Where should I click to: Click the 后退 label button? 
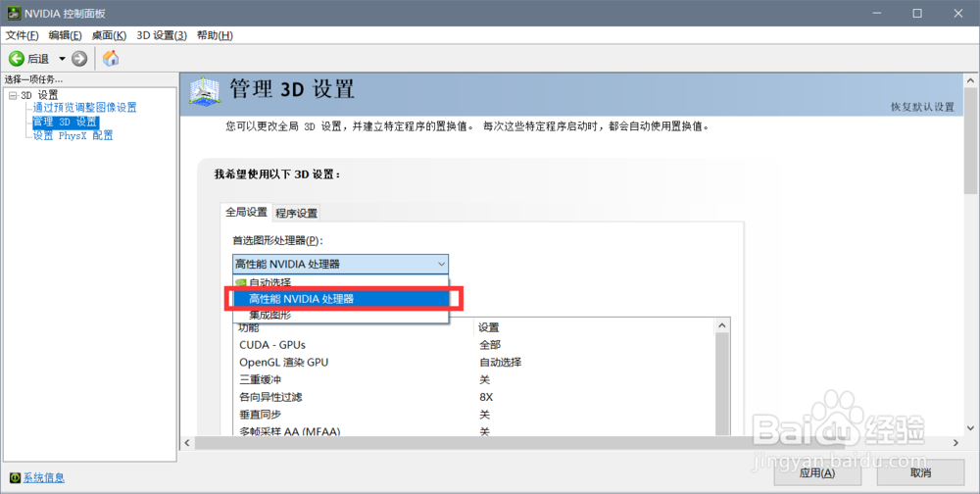point(38,59)
